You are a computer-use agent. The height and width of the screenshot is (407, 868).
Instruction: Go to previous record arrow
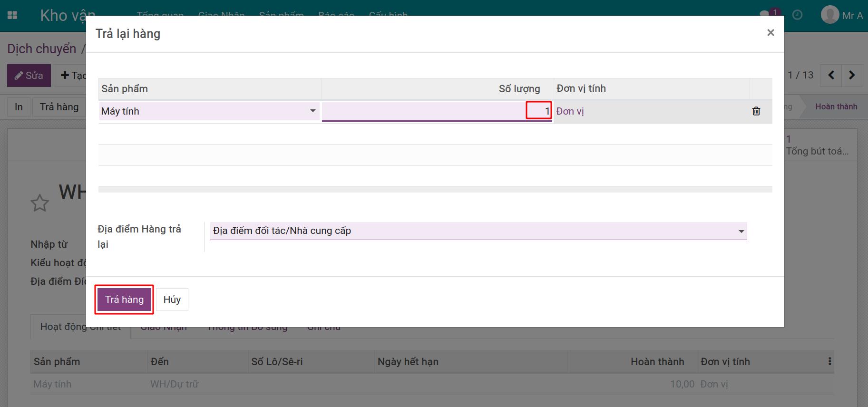[x=831, y=75]
